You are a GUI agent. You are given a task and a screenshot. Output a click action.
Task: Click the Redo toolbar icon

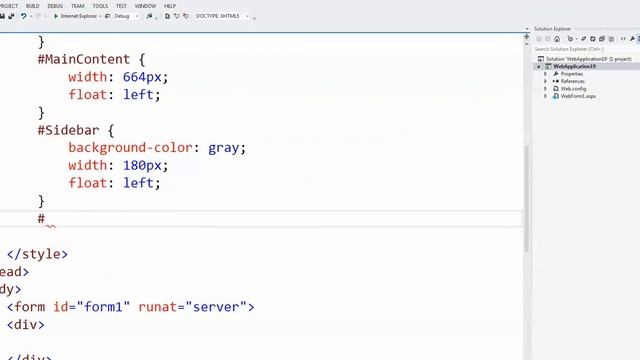(38, 16)
